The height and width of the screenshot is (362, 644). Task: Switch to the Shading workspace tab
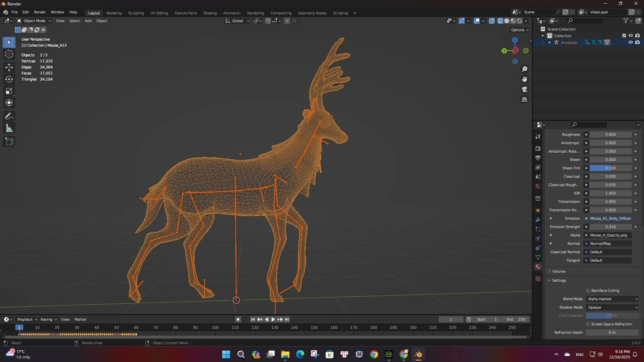[210, 13]
